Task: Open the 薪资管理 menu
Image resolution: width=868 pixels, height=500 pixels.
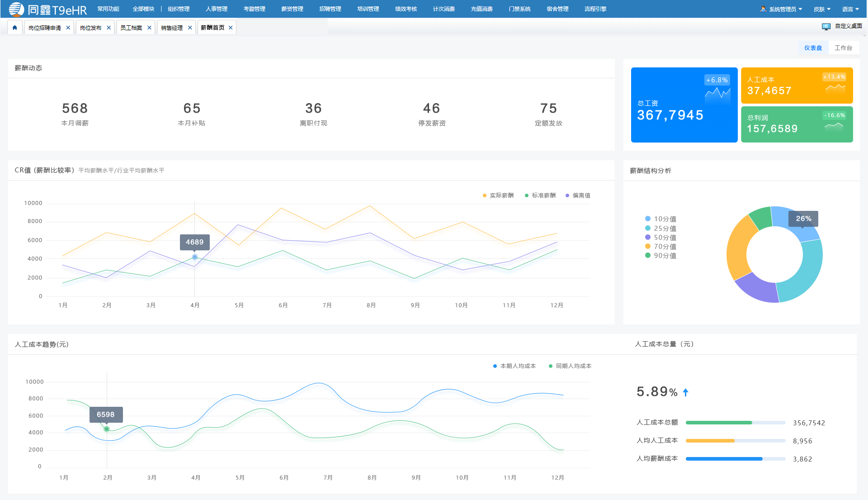Action: click(292, 9)
